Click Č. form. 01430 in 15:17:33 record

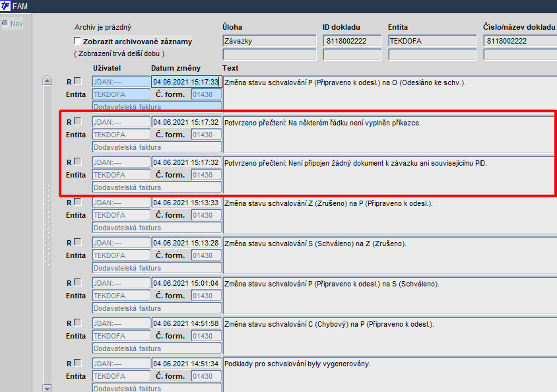[x=207, y=94]
